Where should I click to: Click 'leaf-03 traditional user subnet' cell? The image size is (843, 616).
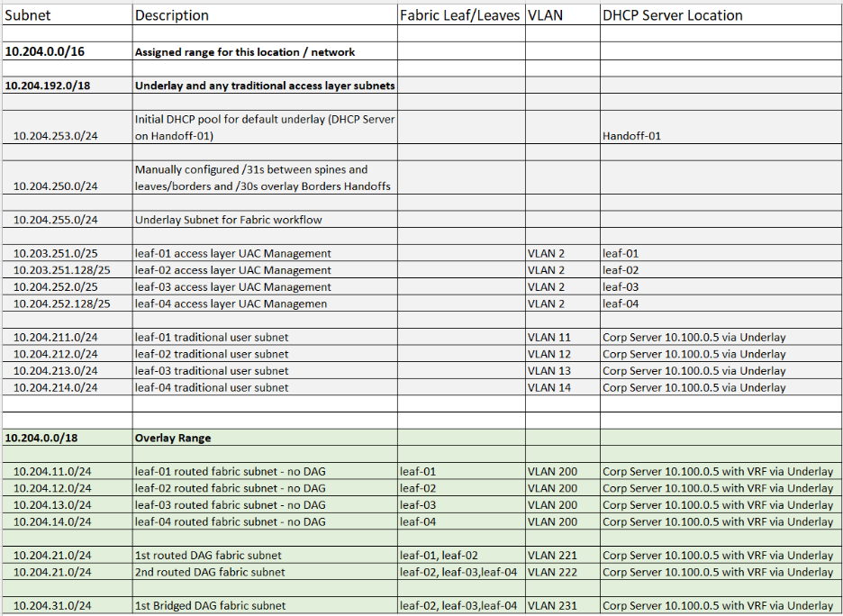pos(265,370)
